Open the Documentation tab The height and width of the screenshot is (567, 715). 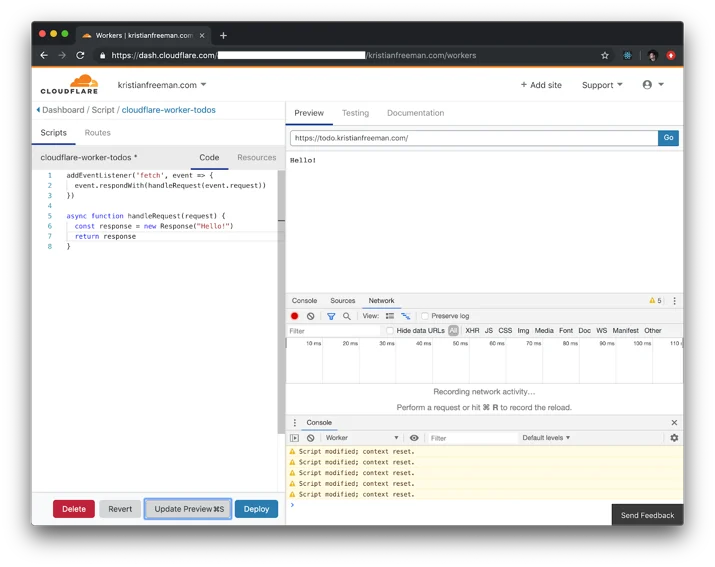pyautogui.click(x=415, y=113)
